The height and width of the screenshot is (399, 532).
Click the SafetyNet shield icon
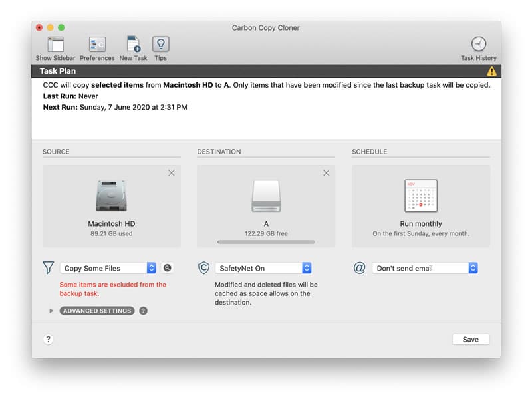[x=203, y=268]
